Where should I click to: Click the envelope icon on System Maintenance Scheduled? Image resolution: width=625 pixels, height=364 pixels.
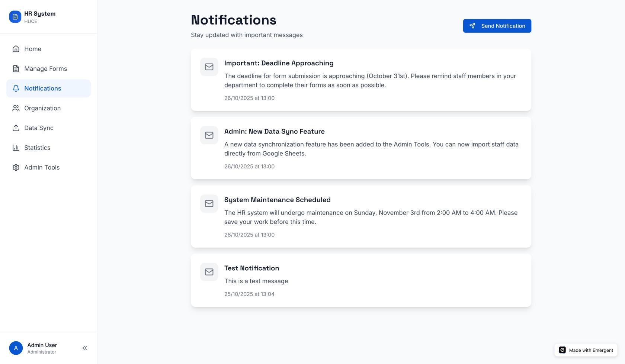[209, 204]
